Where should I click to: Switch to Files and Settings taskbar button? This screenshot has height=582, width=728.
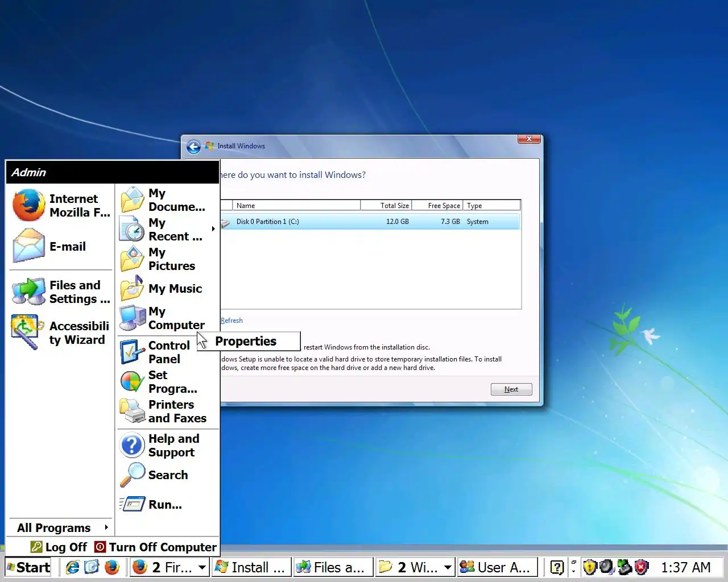click(x=333, y=567)
